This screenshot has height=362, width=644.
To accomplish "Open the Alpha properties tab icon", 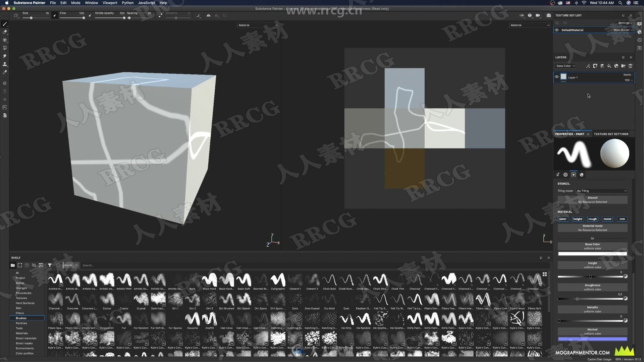I will pos(566,175).
